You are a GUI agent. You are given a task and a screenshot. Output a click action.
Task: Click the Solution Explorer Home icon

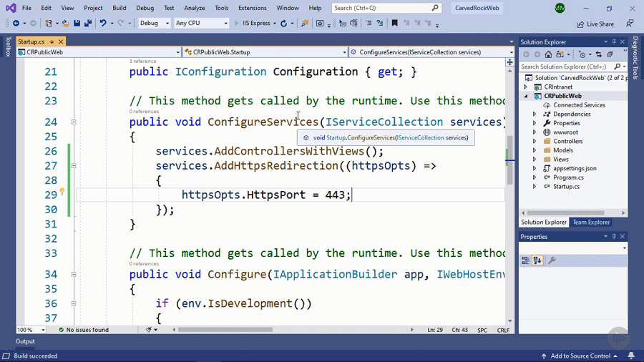point(548,54)
